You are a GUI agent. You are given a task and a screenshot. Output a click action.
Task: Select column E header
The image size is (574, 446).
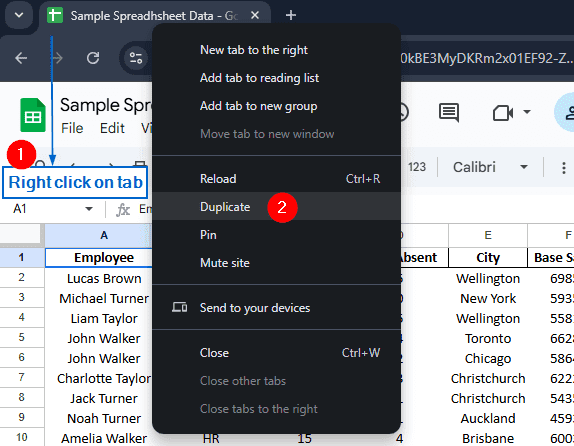pos(488,235)
